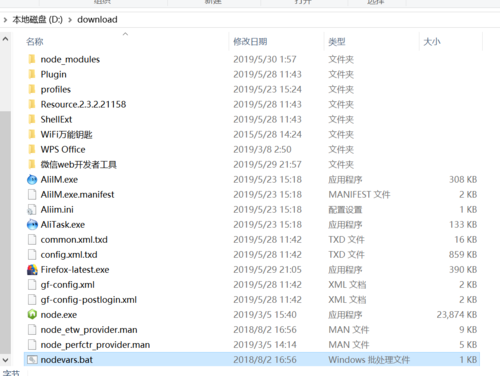Viewport: 500px width, 376px height.
Task: Click the node.exe green hexagon icon
Action: pos(32,314)
